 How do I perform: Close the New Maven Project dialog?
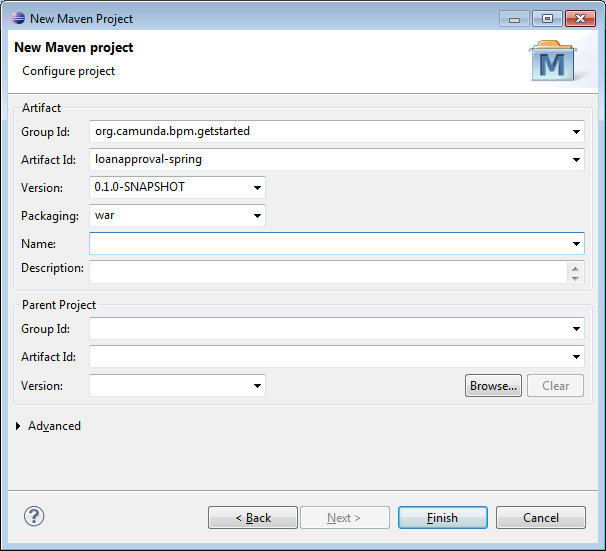(579, 18)
